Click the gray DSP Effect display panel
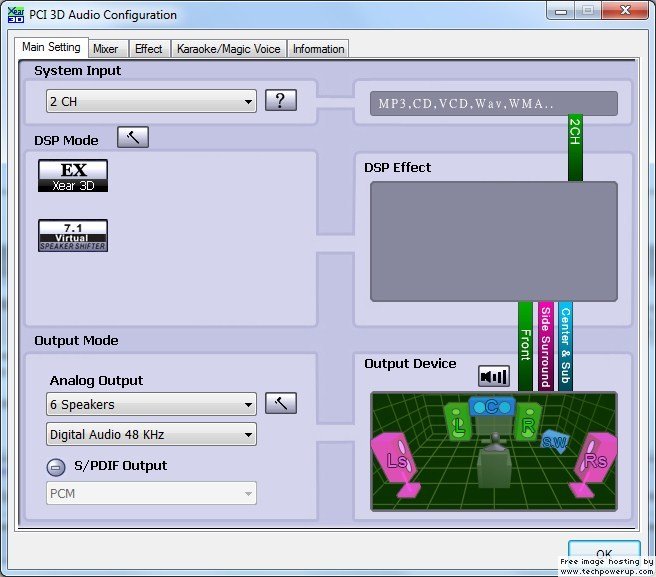Screen dimensions: 656x577 click(x=494, y=241)
